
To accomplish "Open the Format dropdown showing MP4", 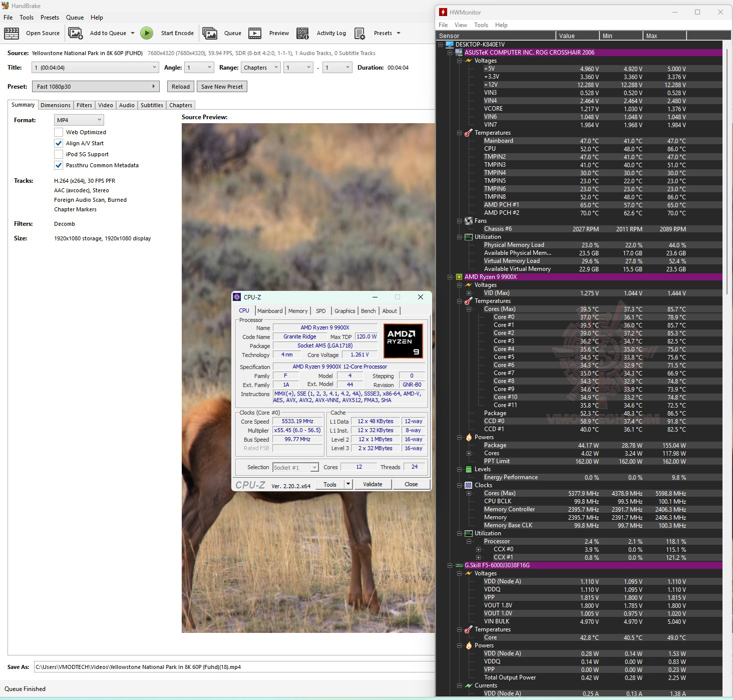I will pyautogui.click(x=79, y=120).
